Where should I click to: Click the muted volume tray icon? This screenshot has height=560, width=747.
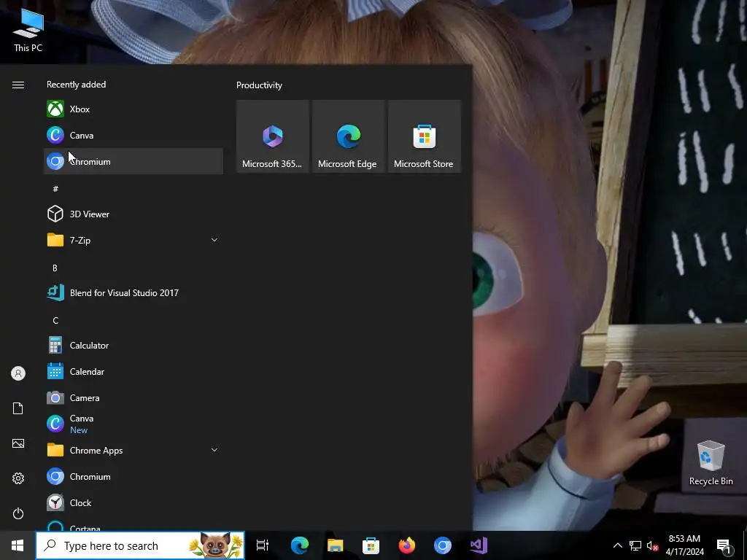(x=652, y=545)
